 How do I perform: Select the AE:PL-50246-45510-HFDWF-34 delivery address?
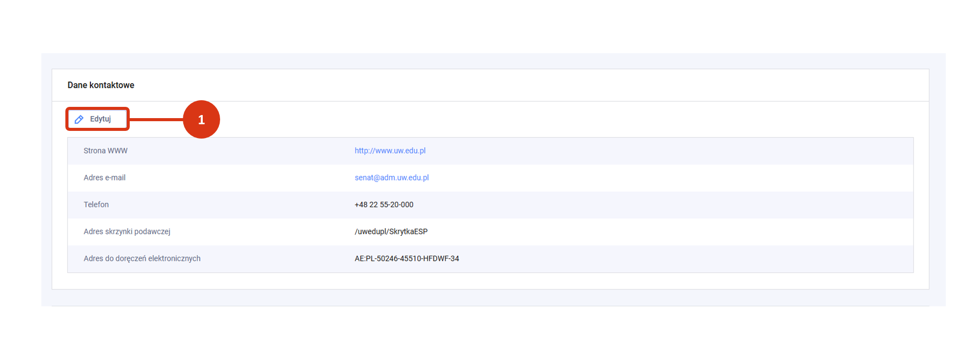tap(407, 259)
